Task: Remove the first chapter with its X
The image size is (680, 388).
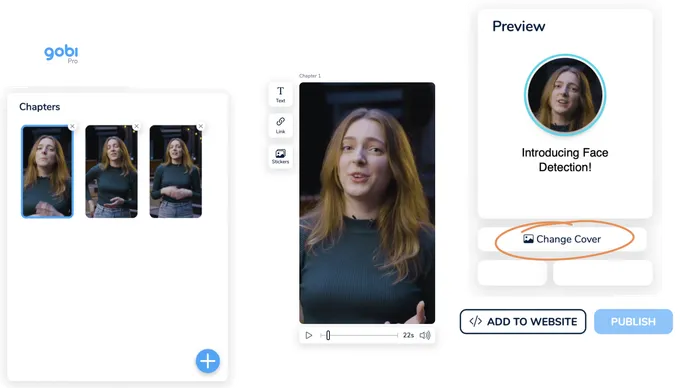Action: (72, 126)
